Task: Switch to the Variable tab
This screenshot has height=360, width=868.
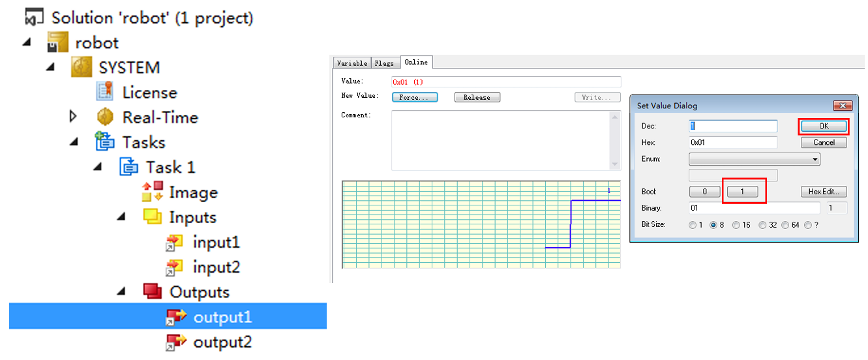Action: click(352, 63)
